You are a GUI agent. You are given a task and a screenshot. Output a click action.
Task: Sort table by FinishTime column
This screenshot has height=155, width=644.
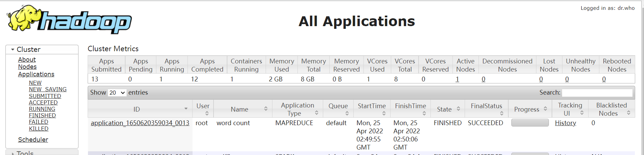410,109
